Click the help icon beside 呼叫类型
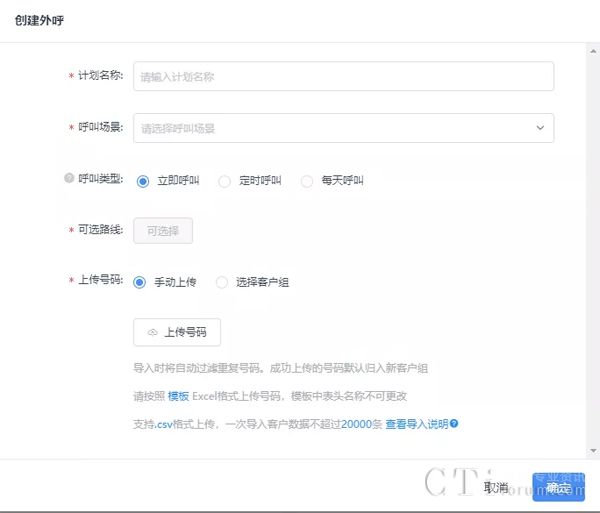This screenshot has height=513, width=600. tap(68, 180)
